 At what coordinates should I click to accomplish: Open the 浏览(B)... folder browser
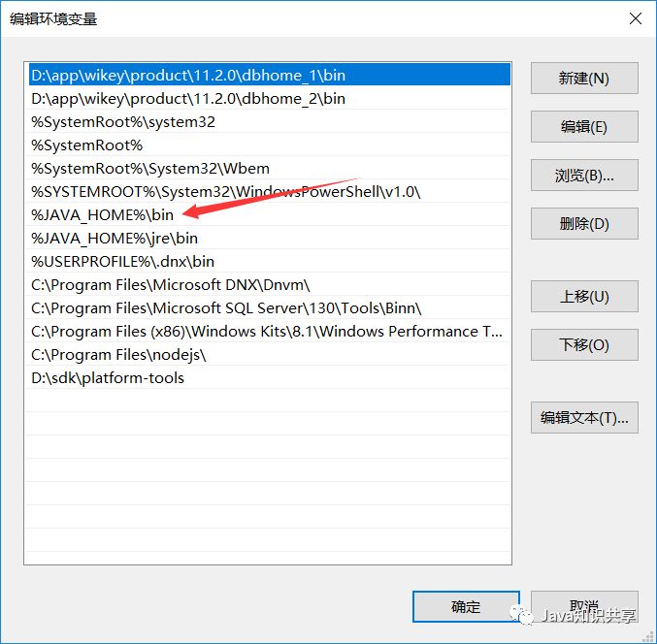point(584,175)
